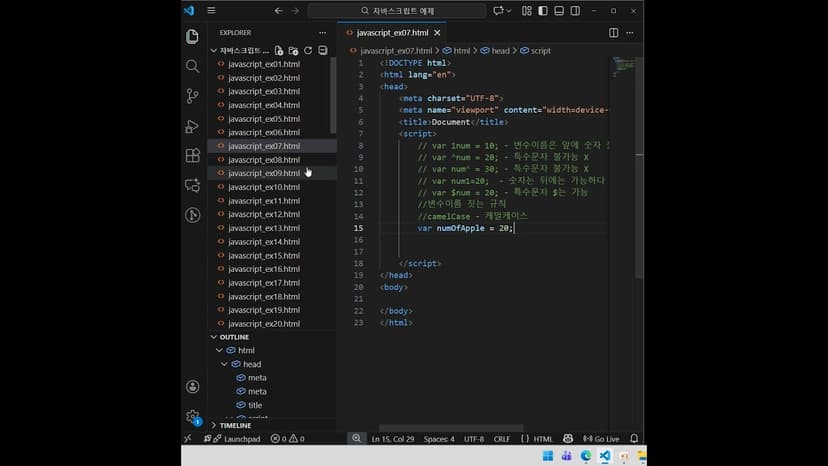Screen dimensions: 828x466
Task: Select title item in Outline
Action: pos(255,405)
